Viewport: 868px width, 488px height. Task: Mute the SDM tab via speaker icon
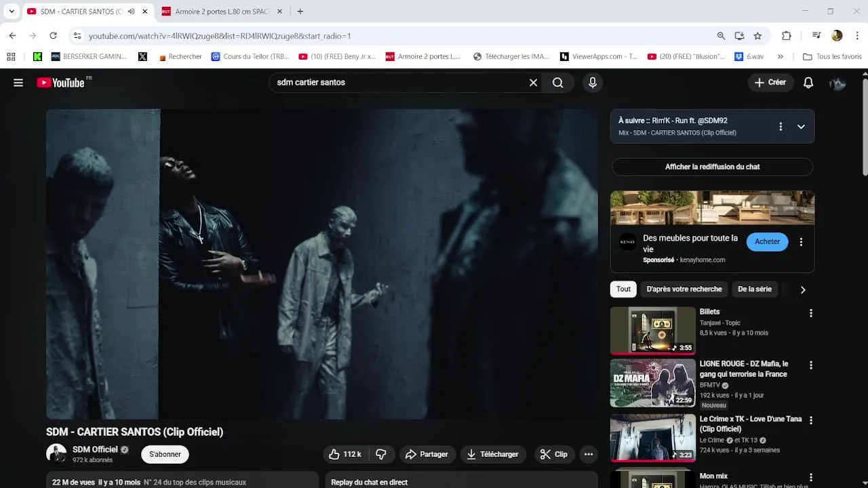(131, 12)
